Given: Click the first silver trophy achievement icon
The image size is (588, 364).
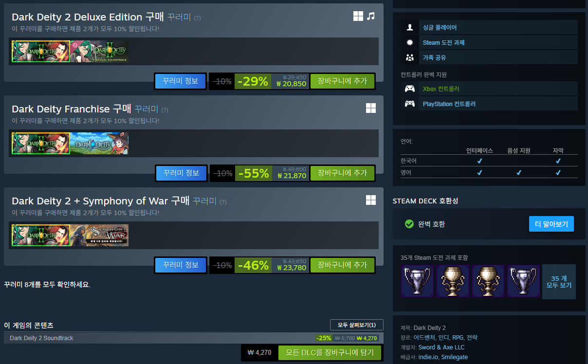Looking at the screenshot, I should (418, 281).
